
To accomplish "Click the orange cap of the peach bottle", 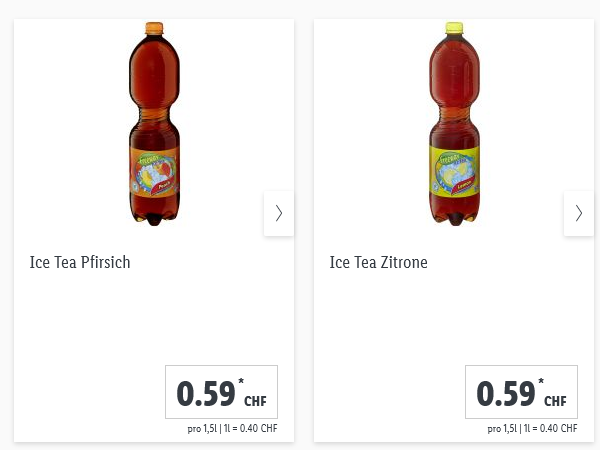I will (x=154, y=29).
